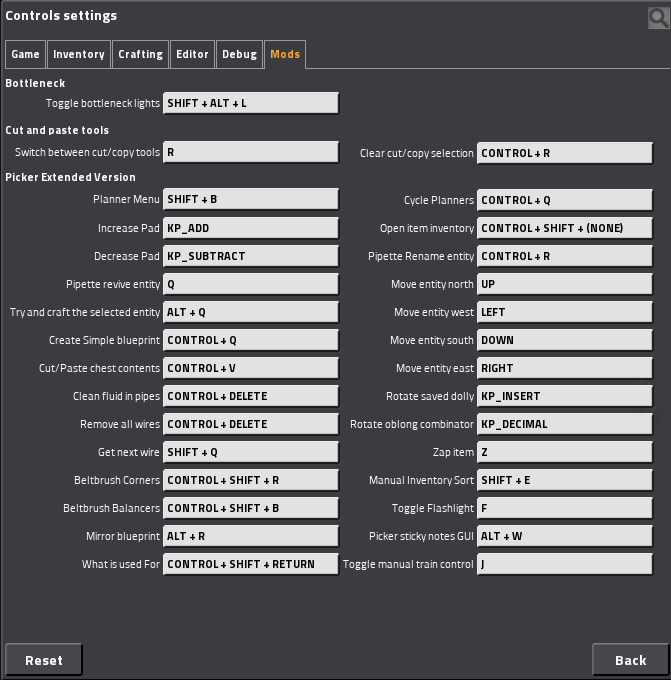
Task: Edit Pipette Rename entity keybinding
Action: coord(565,256)
